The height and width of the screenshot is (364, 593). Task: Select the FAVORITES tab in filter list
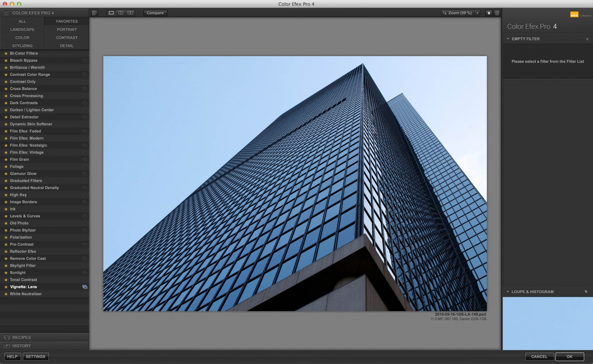pos(67,21)
